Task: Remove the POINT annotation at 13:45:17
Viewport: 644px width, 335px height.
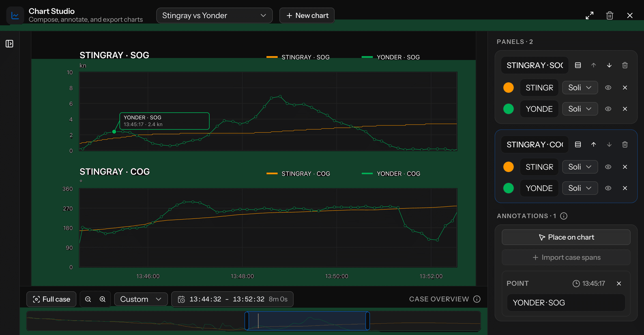Action: click(x=619, y=283)
